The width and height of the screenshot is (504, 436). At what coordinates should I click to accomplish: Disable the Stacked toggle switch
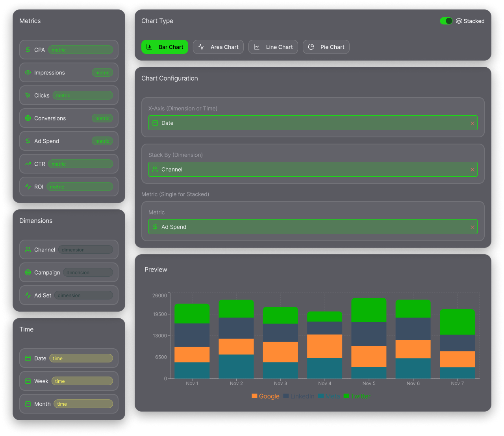(446, 21)
